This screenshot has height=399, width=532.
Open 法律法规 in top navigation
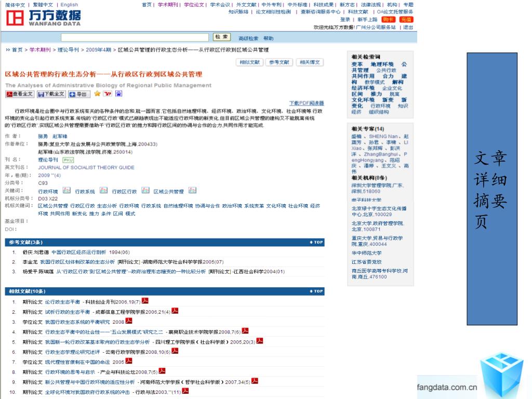(x=371, y=5)
